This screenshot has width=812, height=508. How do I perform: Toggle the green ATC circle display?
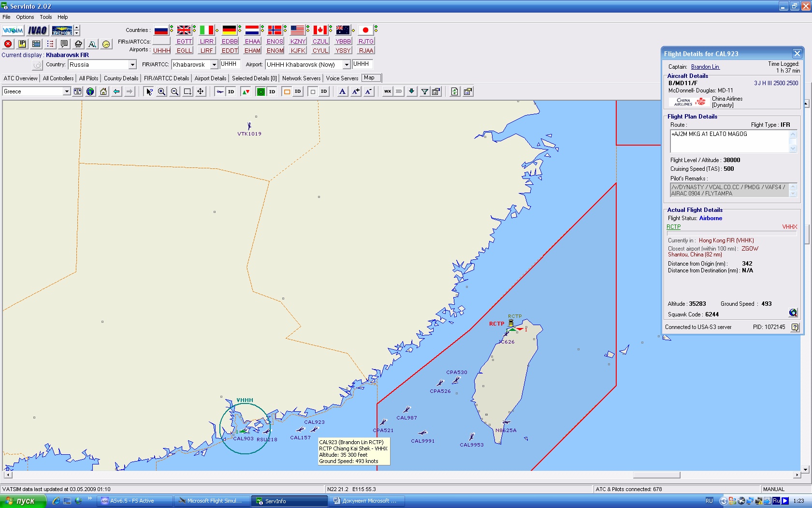(261, 91)
